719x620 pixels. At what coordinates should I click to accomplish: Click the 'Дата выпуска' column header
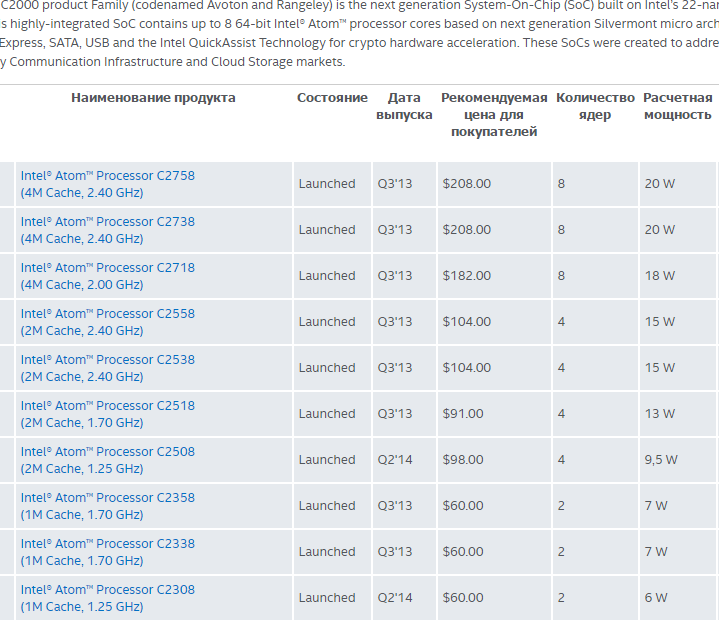click(404, 106)
